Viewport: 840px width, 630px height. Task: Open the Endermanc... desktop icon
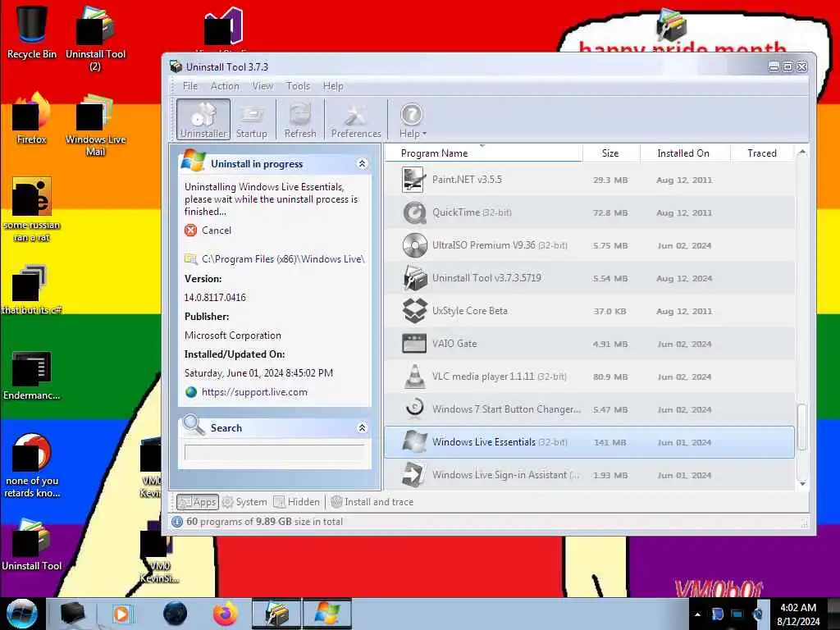(x=32, y=375)
